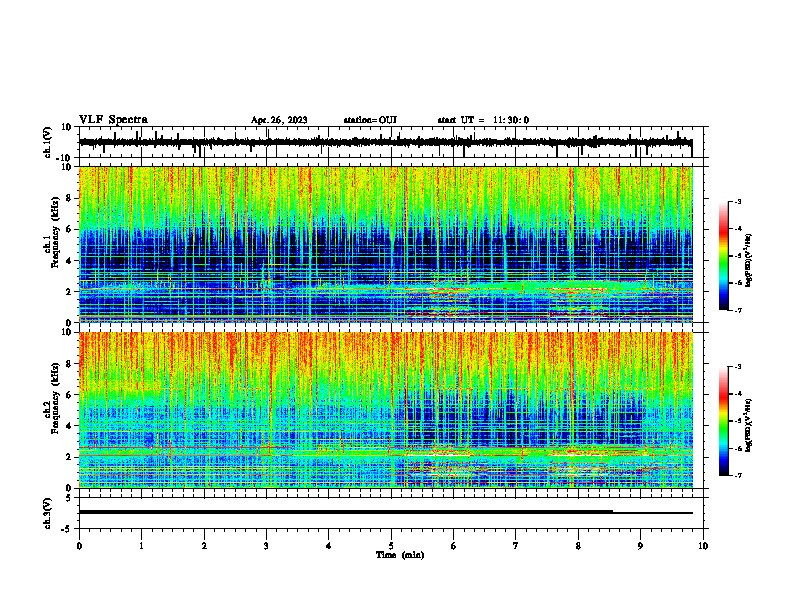
Task: Click the ch.2 spectrogram panel
Action: pos(385,410)
